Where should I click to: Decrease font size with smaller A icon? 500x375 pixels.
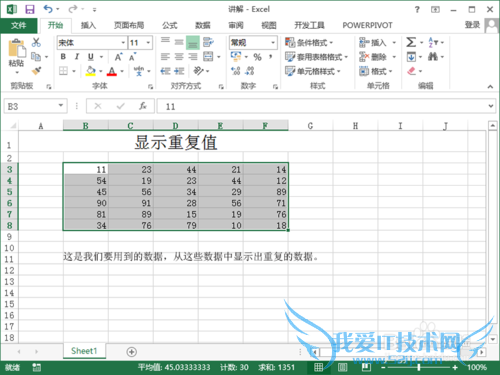pyautogui.click(x=132, y=57)
